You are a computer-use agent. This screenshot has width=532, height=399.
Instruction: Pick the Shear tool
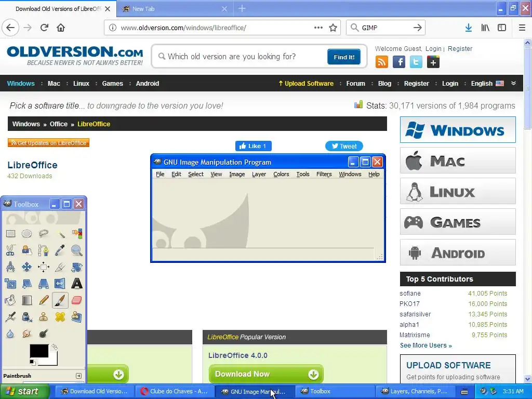point(27,284)
